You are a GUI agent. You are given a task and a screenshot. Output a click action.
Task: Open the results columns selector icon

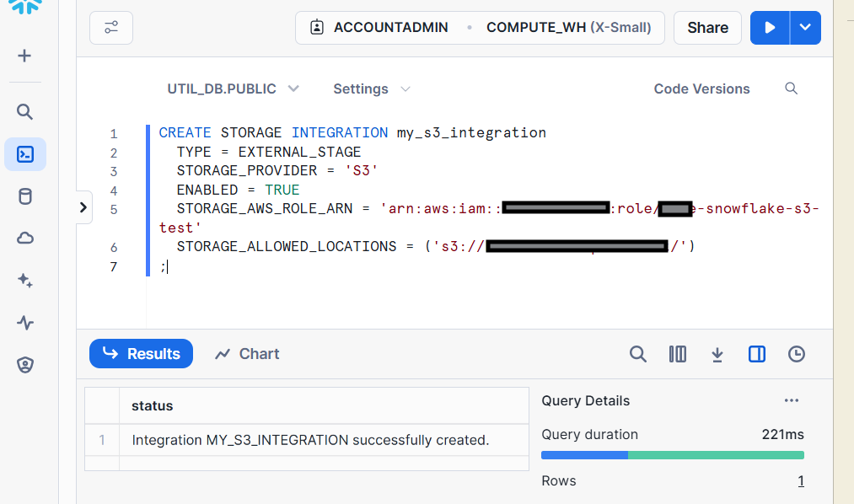(678, 354)
